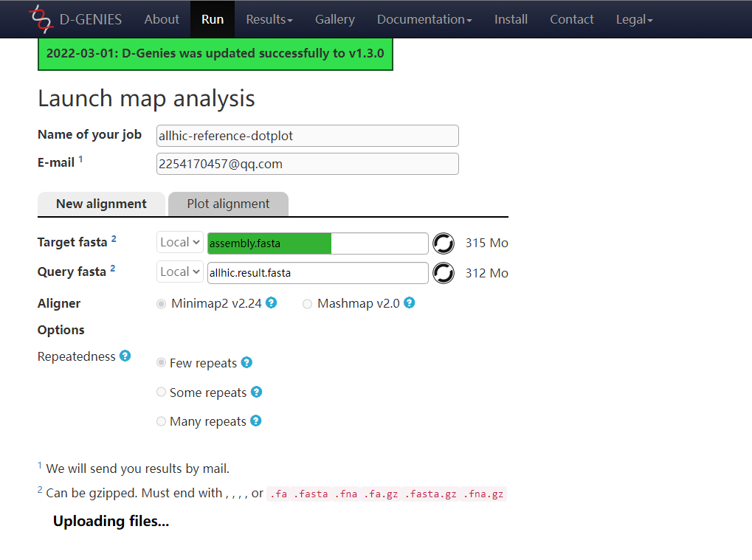Click reset icon next to Target fasta
The image size is (752, 560).
point(443,243)
